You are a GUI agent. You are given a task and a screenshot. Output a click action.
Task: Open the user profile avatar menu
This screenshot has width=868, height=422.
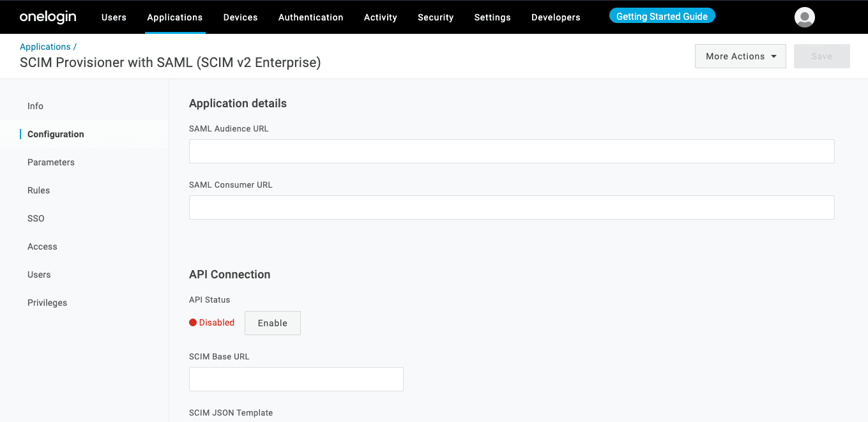click(x=804, y=17)
